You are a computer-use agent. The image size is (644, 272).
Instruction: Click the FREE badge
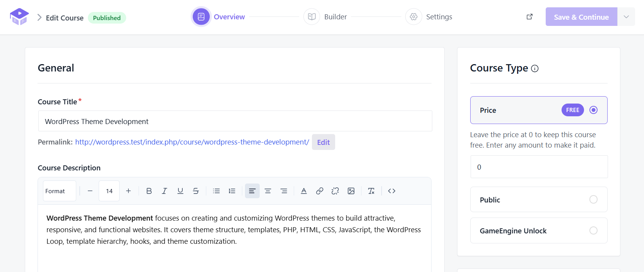click(x=573, y=110)
